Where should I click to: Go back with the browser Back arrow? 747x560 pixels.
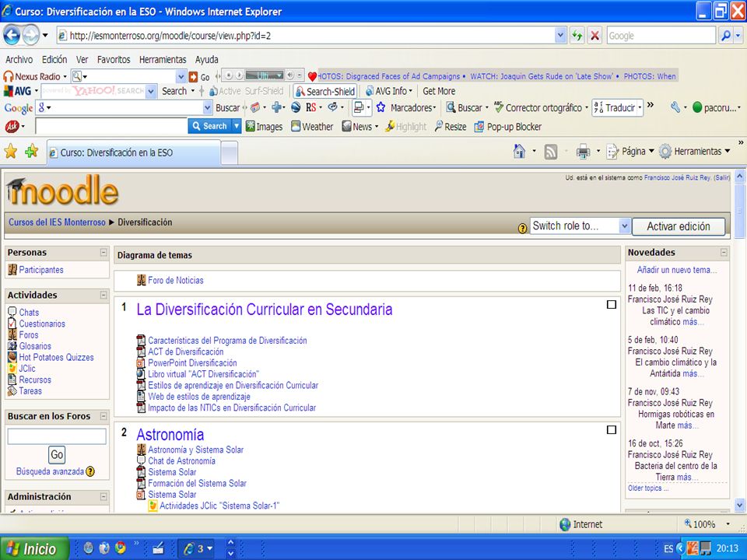[x=12, y=35]
